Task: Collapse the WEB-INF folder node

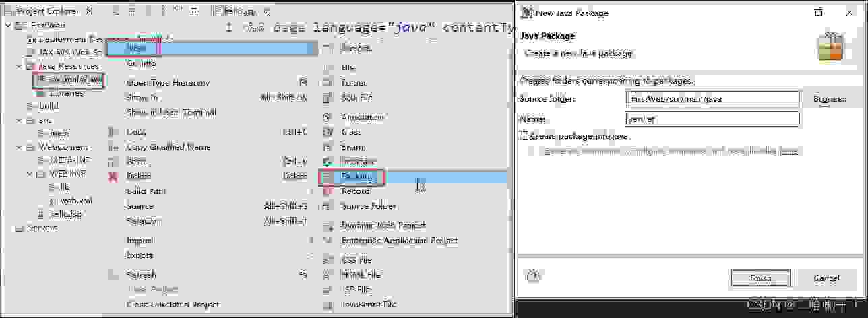Action: coord(30,174)
